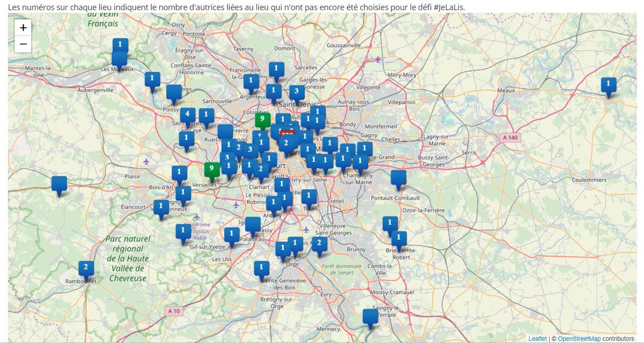Open marker 2 near Villeneuve-Saint-Georges
The width and height of the screenshot is (644, 343).
click(319, 244)
